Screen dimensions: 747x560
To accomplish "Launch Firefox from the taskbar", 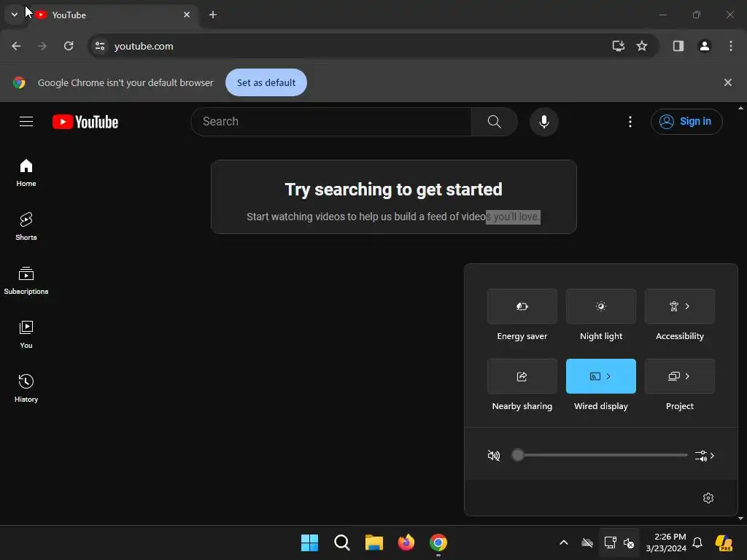I will 406,542.
